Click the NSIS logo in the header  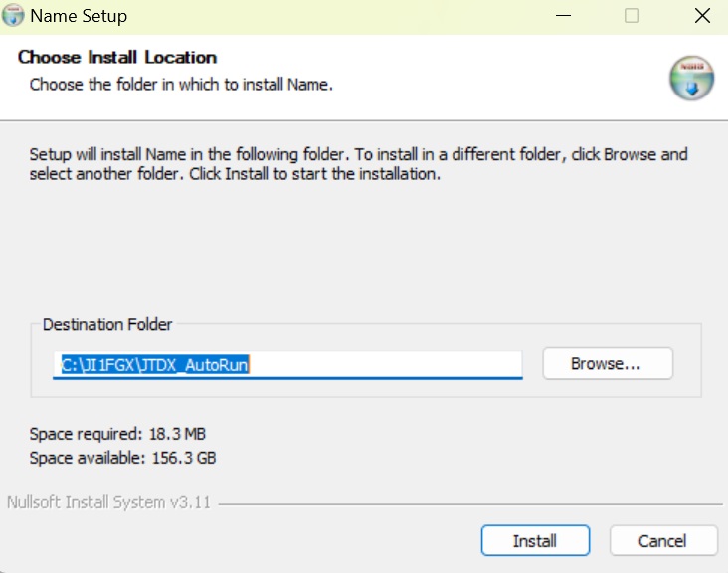[691, 79]
